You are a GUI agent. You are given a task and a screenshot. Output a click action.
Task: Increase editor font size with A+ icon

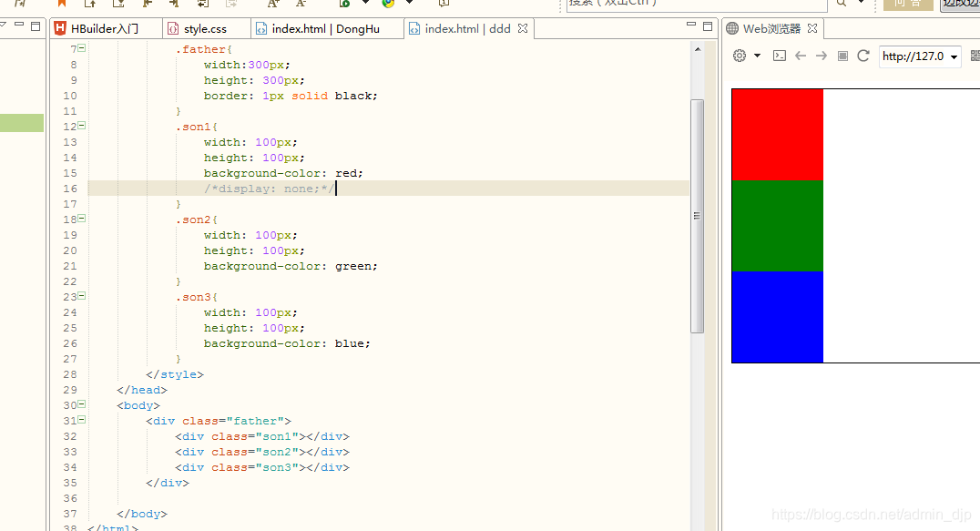click(273, 3)
